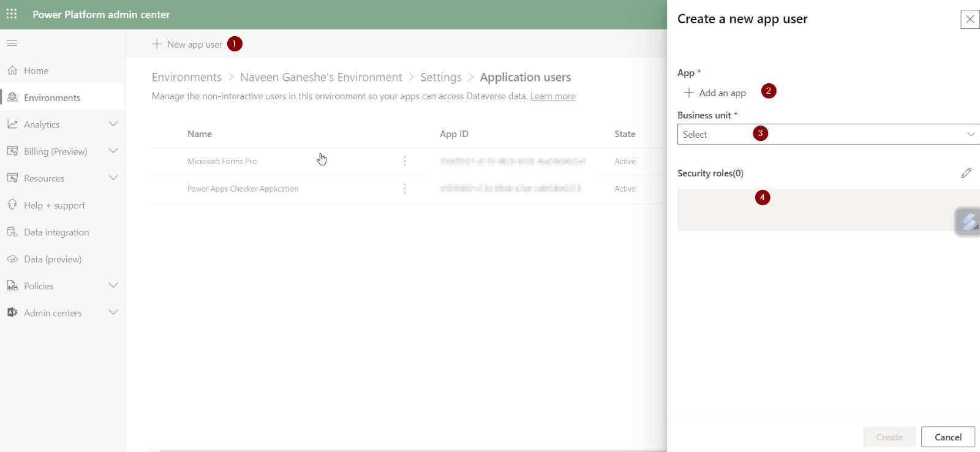Click Active state of Microsoft Forms Pro
This screenshot has width=980, height=452.
pyautogui.click(x=625, y=162)
